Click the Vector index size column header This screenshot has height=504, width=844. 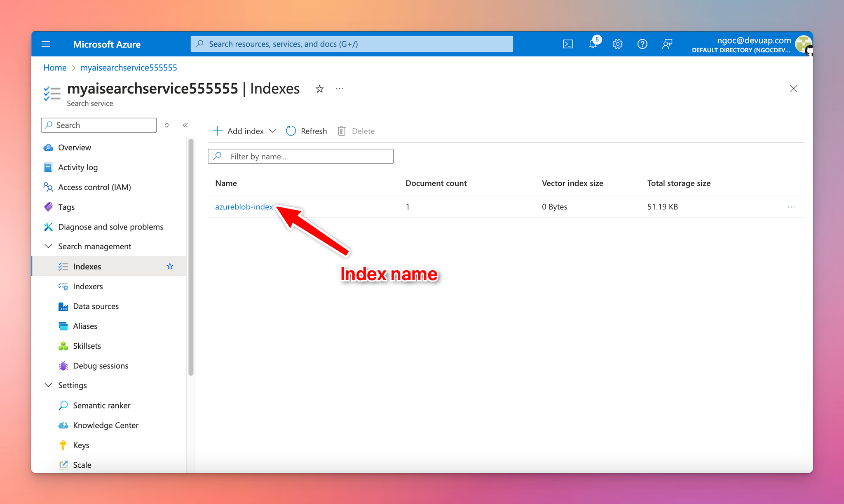pos(572,183)
